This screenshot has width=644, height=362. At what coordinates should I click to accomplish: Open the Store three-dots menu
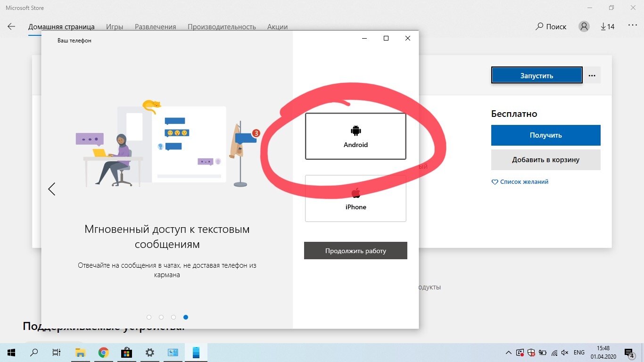pos(632,26)
